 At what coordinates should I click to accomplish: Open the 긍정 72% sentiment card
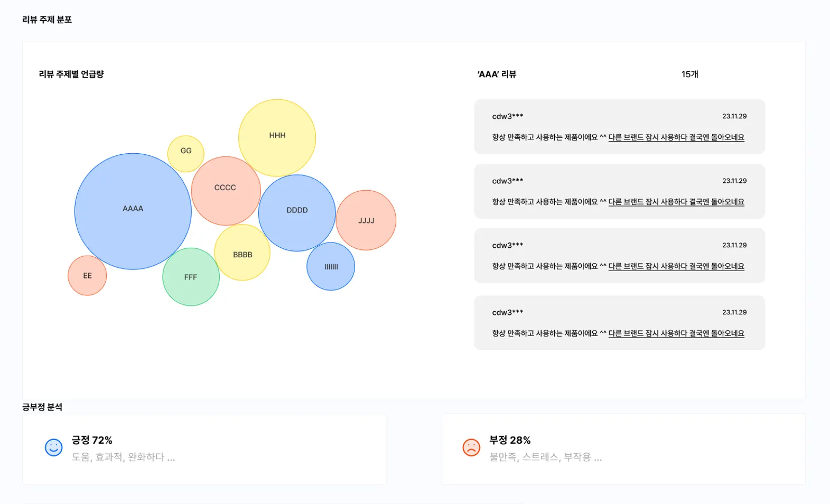click(x=204, y=449)
